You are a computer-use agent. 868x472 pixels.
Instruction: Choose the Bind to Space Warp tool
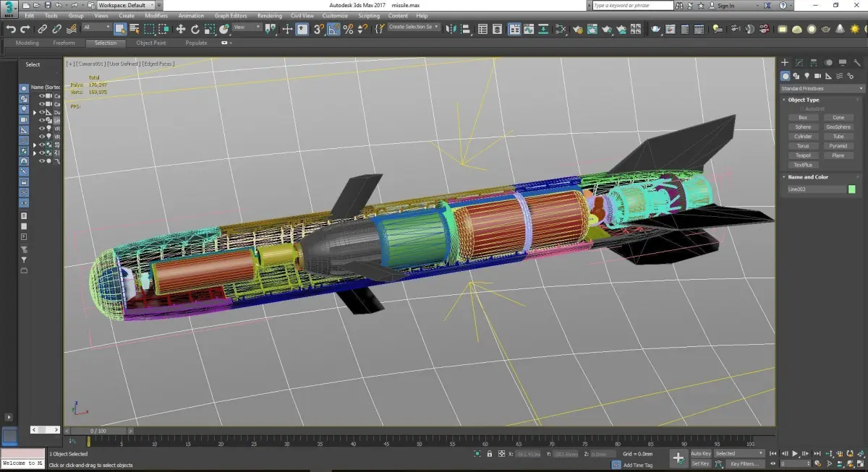pos(71,29)
